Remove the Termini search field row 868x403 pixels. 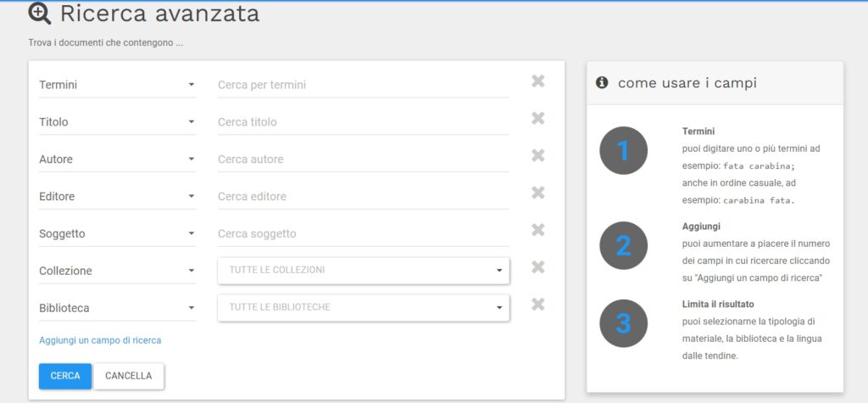[x=538, y=81]
